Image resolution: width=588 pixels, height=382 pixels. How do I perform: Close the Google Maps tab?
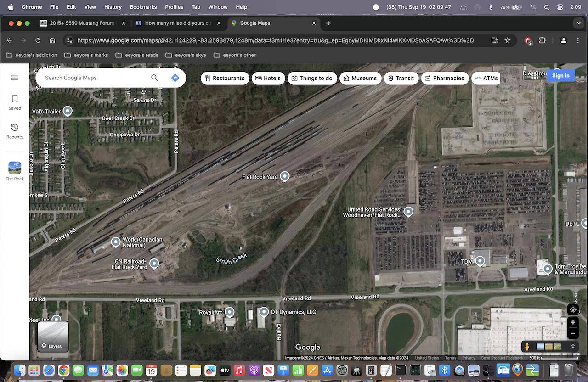coord(314,23)
